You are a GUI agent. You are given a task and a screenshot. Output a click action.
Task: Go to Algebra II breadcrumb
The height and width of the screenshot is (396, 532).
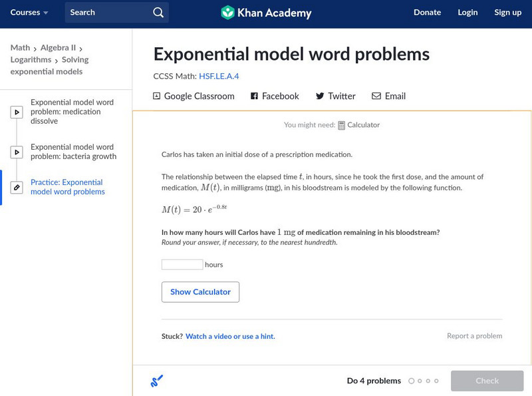(59, 48)
